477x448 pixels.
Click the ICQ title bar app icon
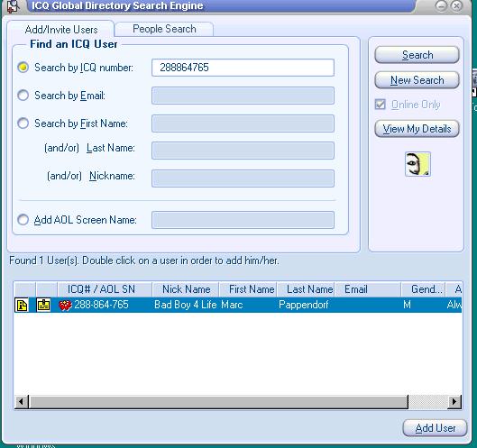tap(13, 5)
